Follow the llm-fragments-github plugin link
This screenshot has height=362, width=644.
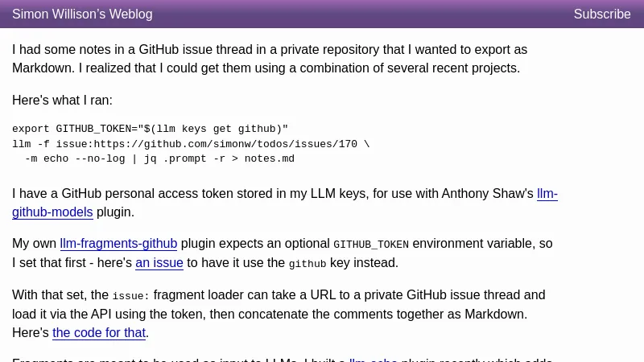click(118, 244)
